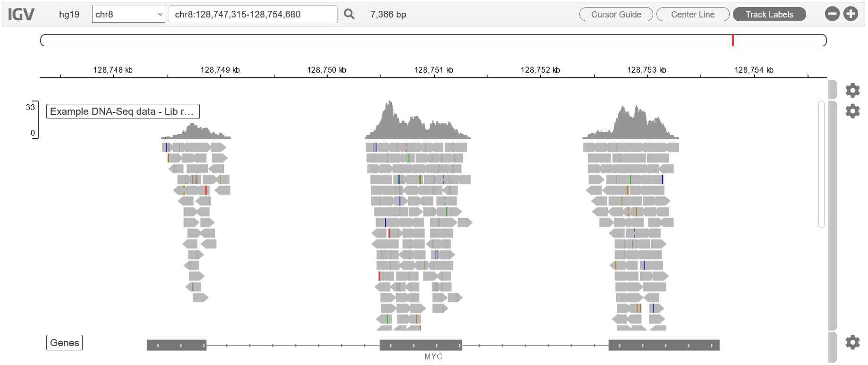This screenshot has width=868, height=365.
Task: Open the chr8 chromosome dropdown
Action: point(128,14)
